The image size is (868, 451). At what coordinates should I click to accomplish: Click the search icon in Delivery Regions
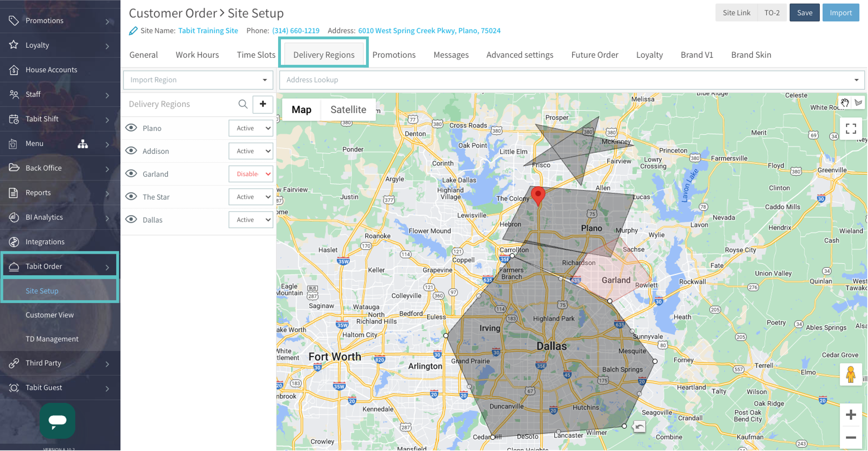pyautogui.click(x=243, y=104)
